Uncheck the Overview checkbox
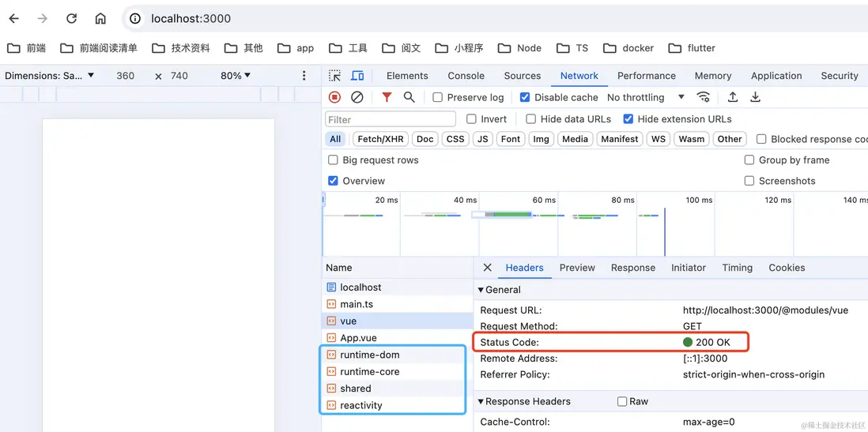 (x=333, y=181)
